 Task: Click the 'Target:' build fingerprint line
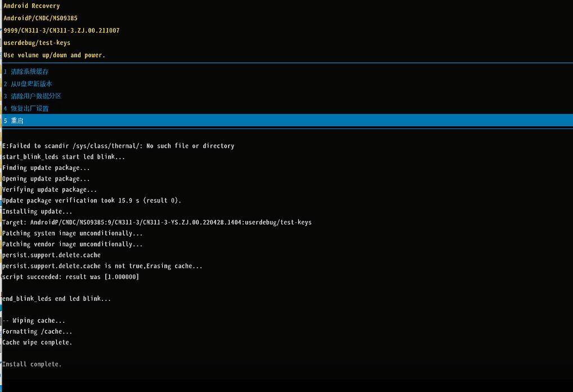(x=156, y=223)
